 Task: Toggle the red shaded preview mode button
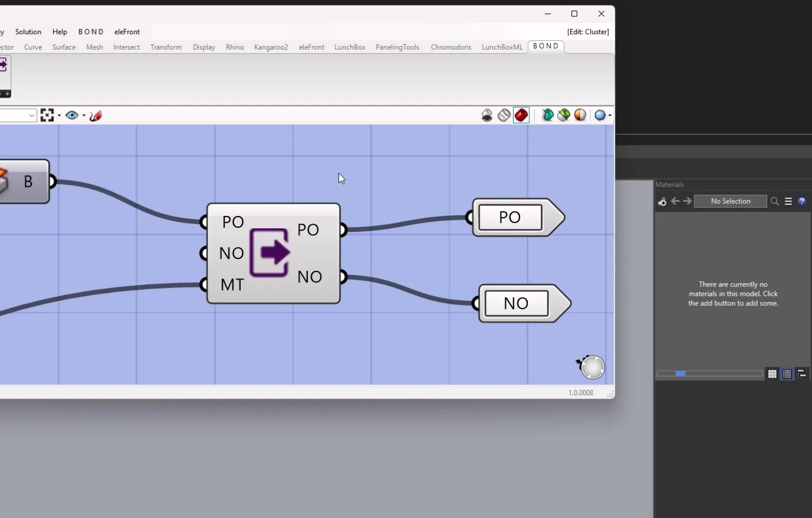[x=521, y=115]
